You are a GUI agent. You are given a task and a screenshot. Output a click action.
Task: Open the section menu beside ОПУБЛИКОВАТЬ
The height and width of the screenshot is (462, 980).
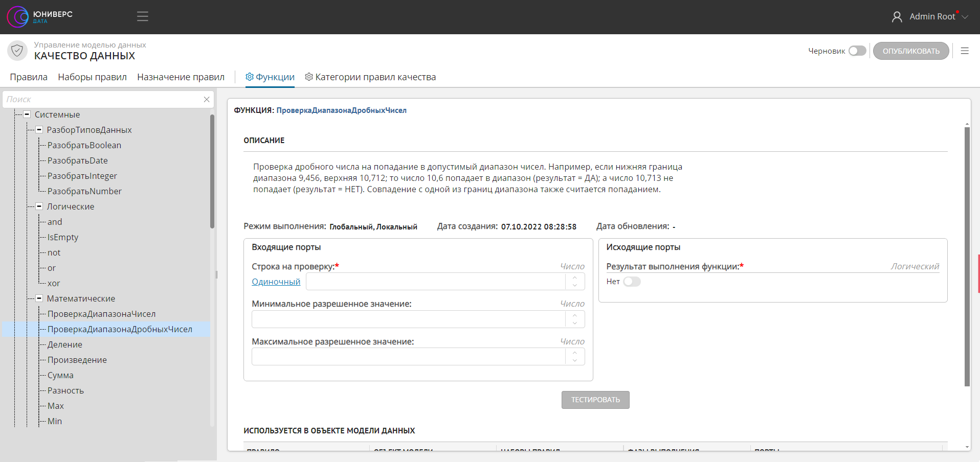[x=965, y=51]
